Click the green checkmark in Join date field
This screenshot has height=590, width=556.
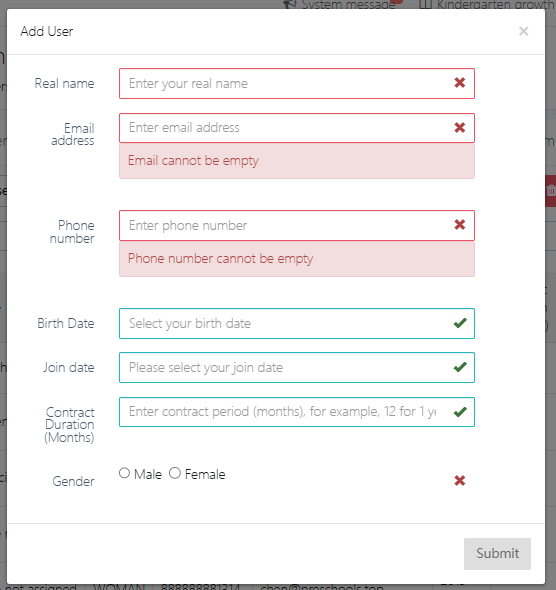pyautogui.click(x=460, y=367)
